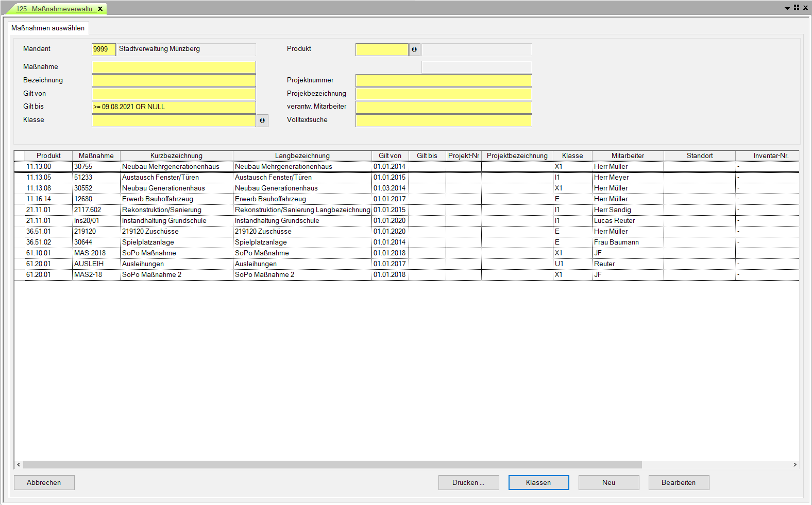The image size is (812, 505).
Task: Click the horizontal scrollbar thumb
Action: pos(332,464)
